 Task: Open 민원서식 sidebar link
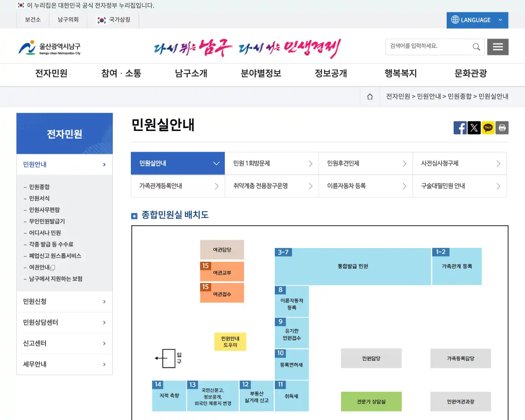pyautogui.click(x=39, y=198)
